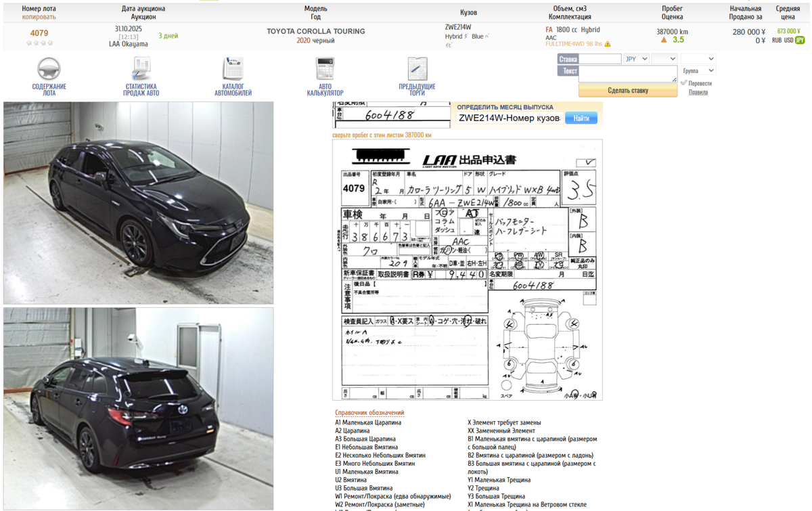Open the JPY bid currency dropdown
This screenshot has width=812, height=511.
pyautogui.click(x=636, y=59)
